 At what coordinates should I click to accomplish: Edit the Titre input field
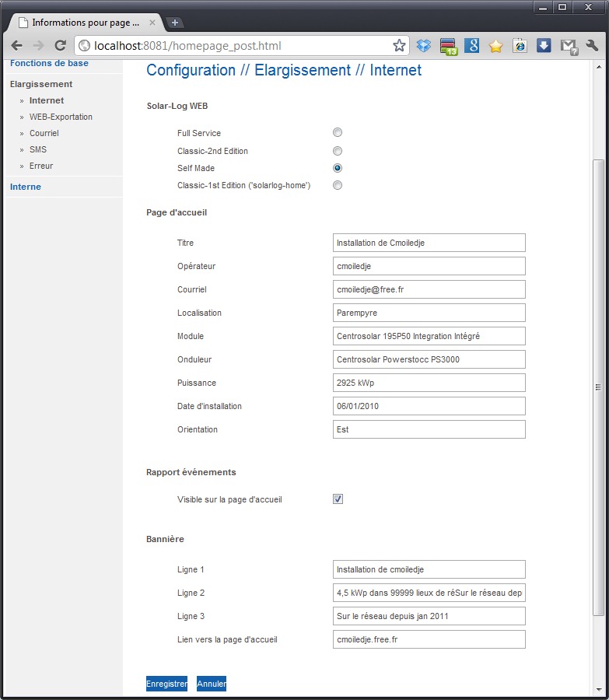[429, 243]
